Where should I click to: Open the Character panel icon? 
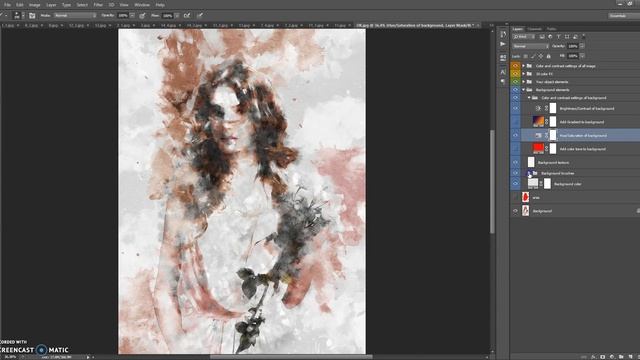pyautogui.click(x=503, y=72)
